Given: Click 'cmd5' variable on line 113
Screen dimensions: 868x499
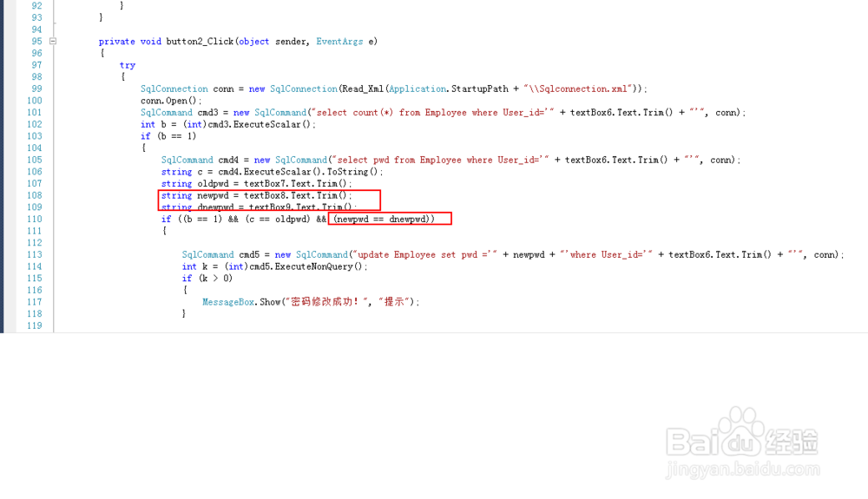Looking at the screenshot, I should 249,254.
